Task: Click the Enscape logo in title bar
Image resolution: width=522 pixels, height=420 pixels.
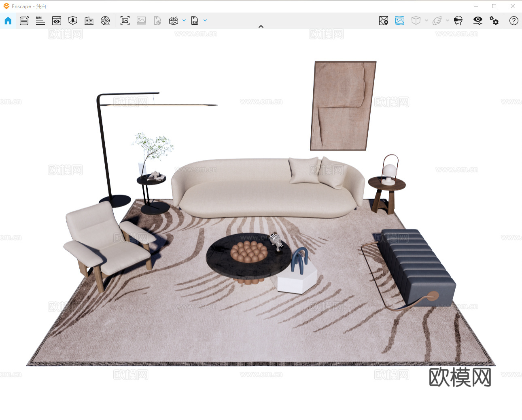Action: [6, 6]
